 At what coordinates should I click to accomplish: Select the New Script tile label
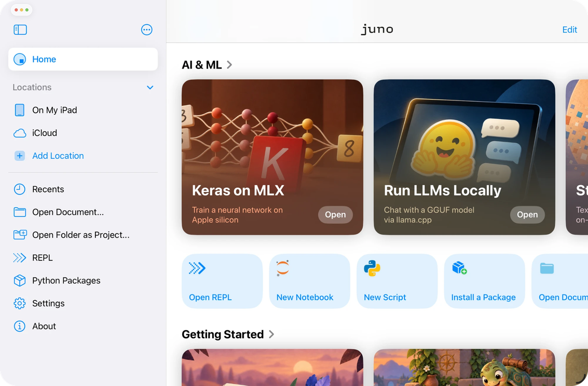[385, 297]
